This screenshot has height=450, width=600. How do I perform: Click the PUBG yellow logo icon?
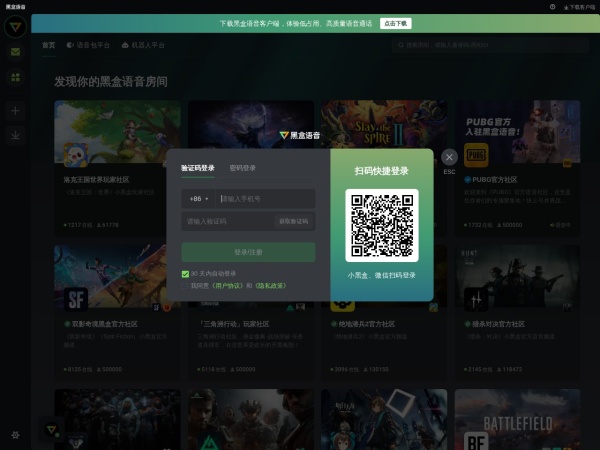(x=476, y=155)
